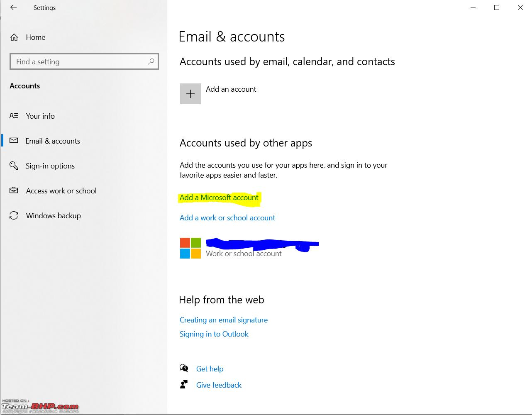Open Access work or school page
Viewport: 532px width, 415px height.
(61, 191)
